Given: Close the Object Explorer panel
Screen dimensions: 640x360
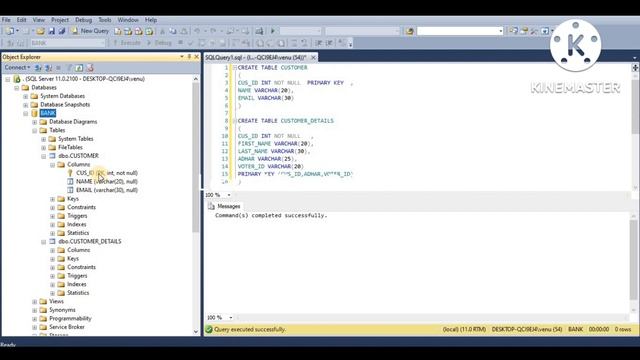Looking at the screenshot, I should tap(196, 57).
